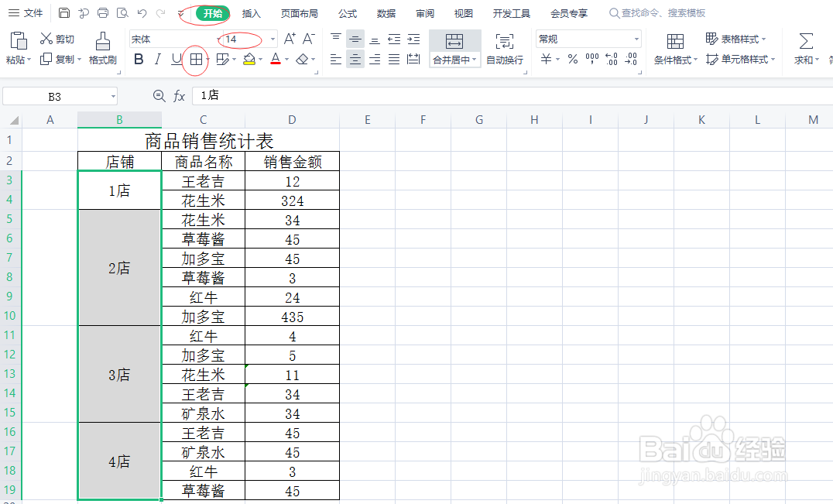This screenshot has height=504, width=833.
Task: Click the draw border pencil icon
Action: (223, 59)
